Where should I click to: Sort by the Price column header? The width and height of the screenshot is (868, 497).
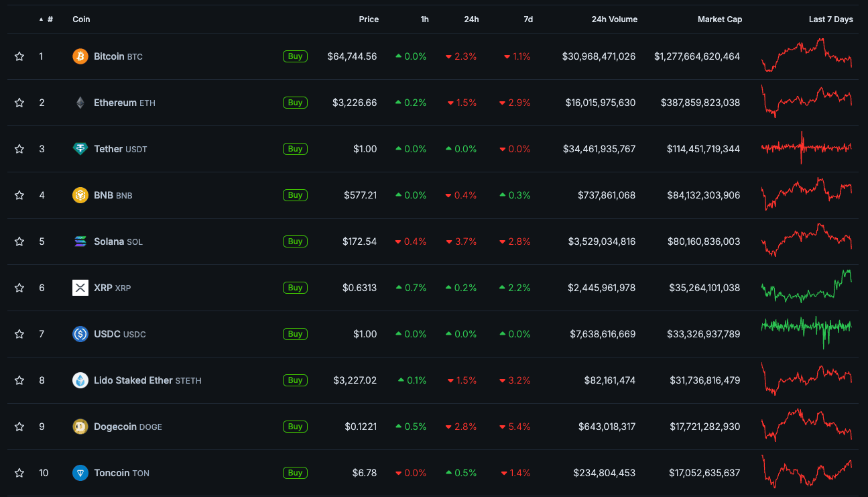[x=369, y=19]
